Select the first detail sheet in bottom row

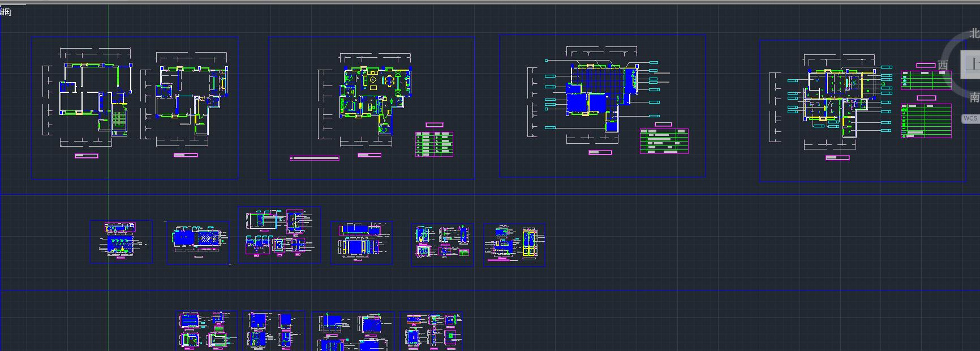[207, 331]
